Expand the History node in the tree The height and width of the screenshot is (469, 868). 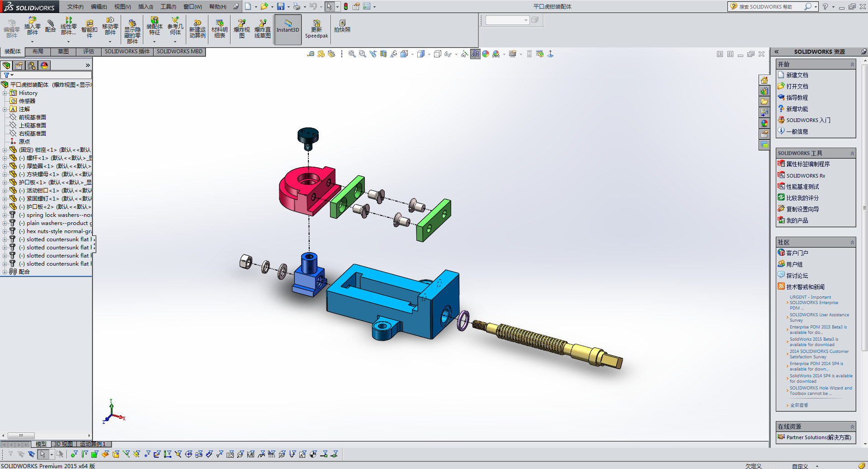click(5, 93)
